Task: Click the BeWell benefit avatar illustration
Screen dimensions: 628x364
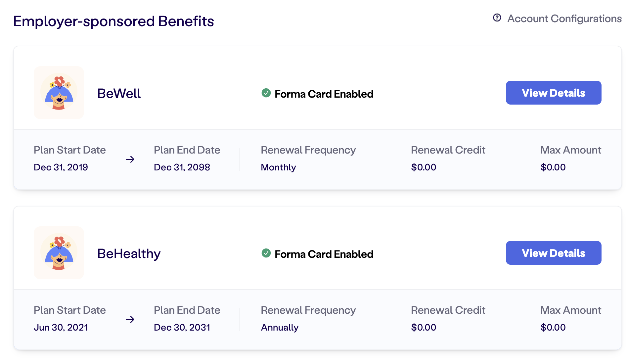Action: [x=59, y=93]
